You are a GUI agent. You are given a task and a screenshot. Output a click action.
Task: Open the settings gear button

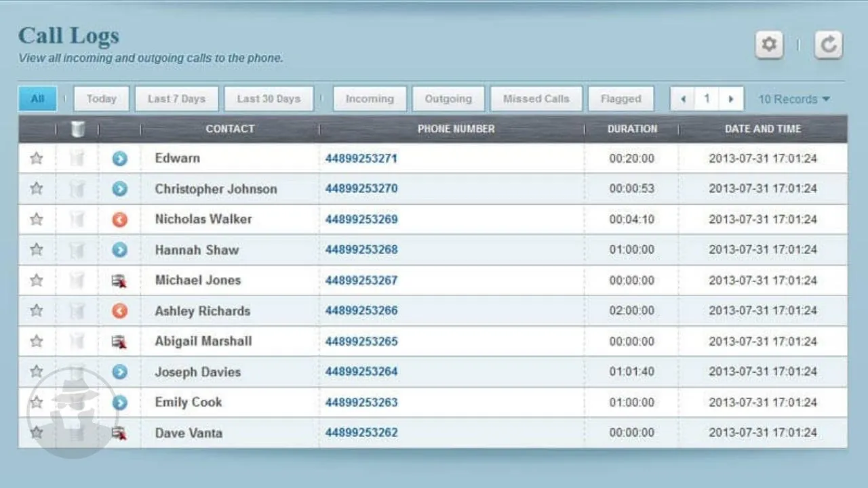point(769,45)
